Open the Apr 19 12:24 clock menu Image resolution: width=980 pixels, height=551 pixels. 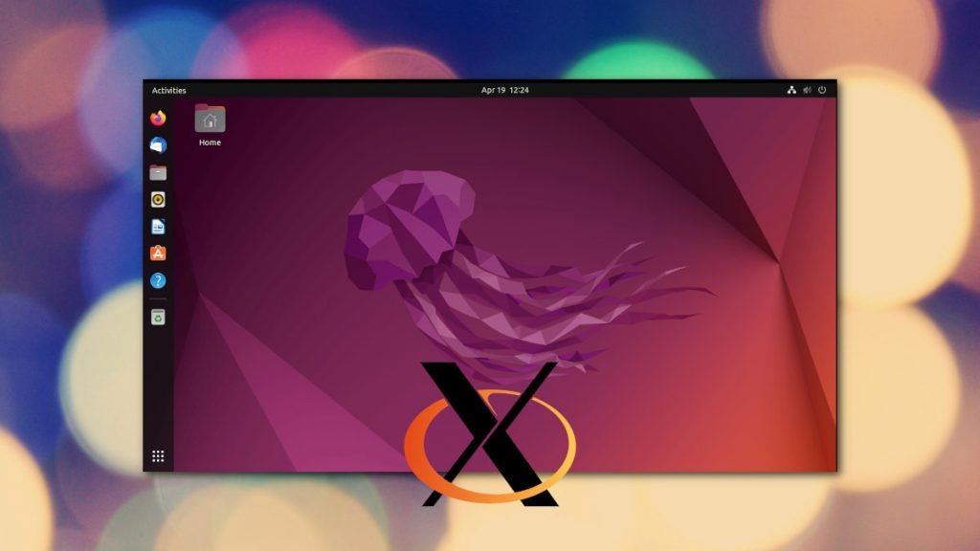click(505, 90)
